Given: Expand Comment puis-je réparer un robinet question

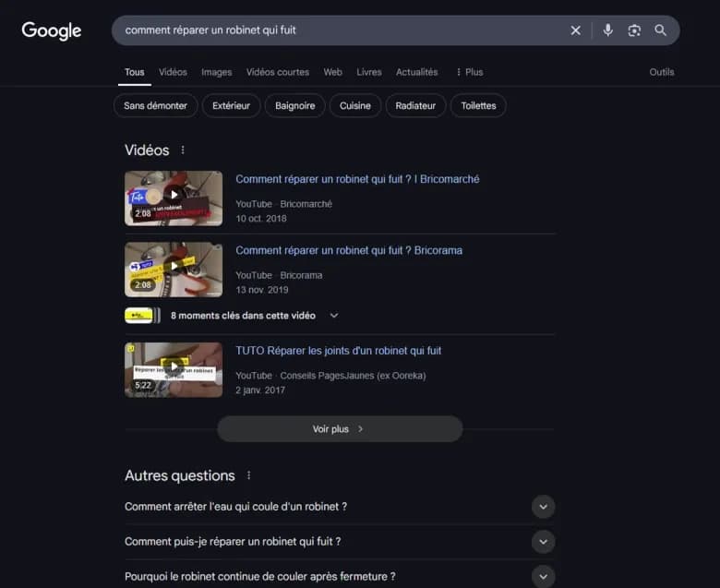Looking at the screenshot, I should 340,542.
